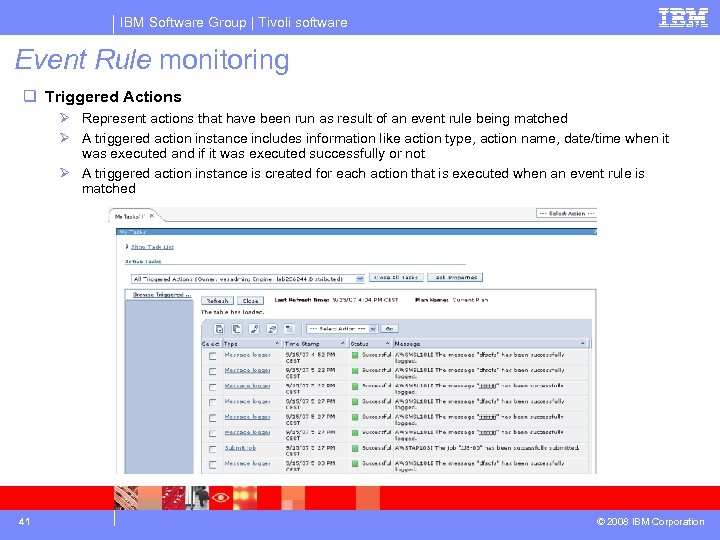Expand the Show Task List arrow
Viewport: 720px width, 540px height.
[x=127, y=247]
